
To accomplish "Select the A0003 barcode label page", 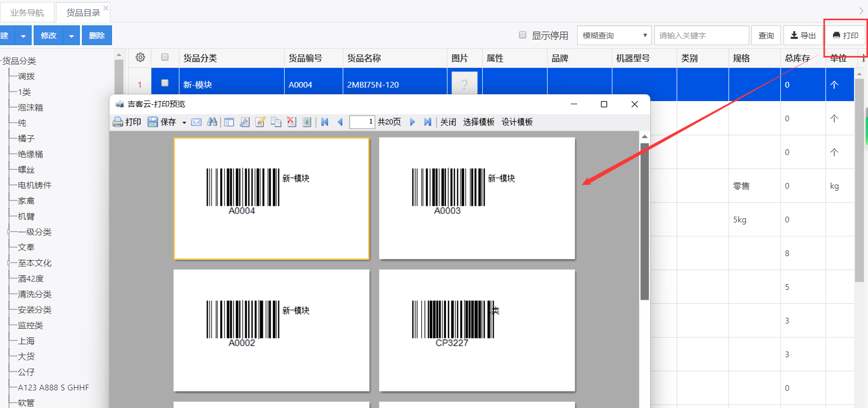I will [477, 199].
